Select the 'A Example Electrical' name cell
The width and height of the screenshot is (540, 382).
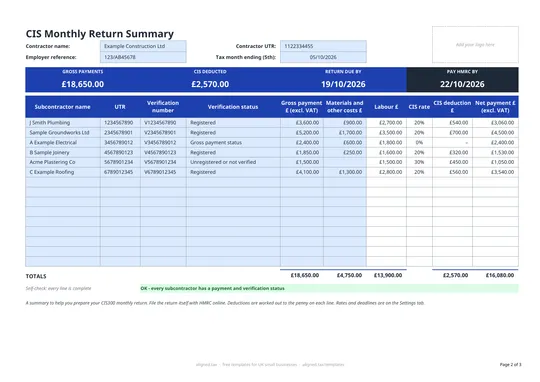click(63, 143)
